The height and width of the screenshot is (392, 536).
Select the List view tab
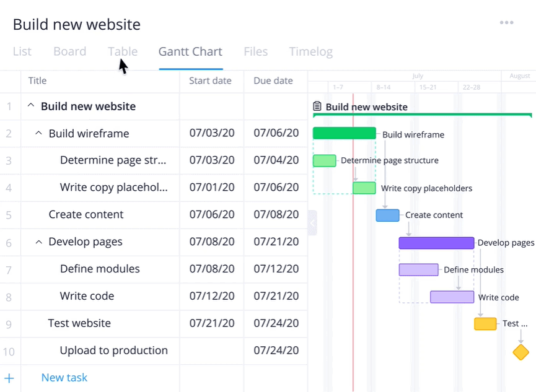22,51
